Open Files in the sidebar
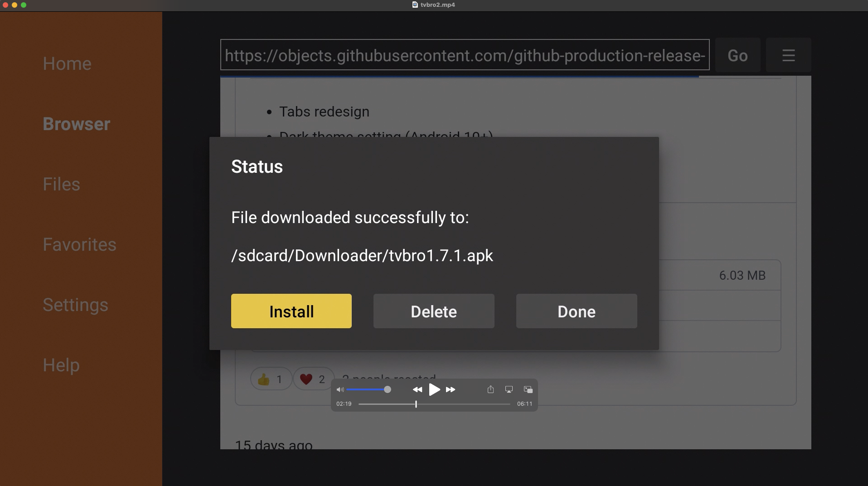Screen dimensions: 868x486 pyautogui.click(x=62, y=184)
